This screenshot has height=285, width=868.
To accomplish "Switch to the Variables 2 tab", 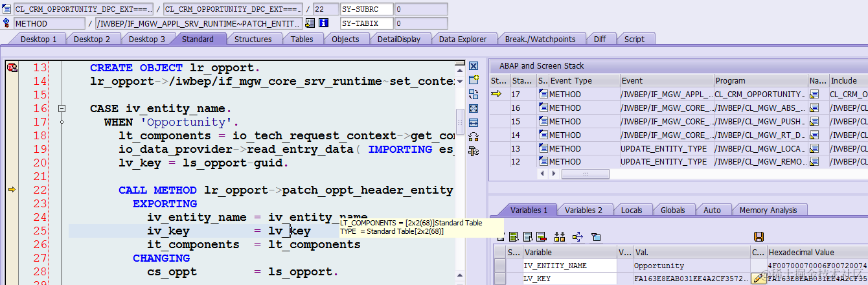I will coord(584,210).
